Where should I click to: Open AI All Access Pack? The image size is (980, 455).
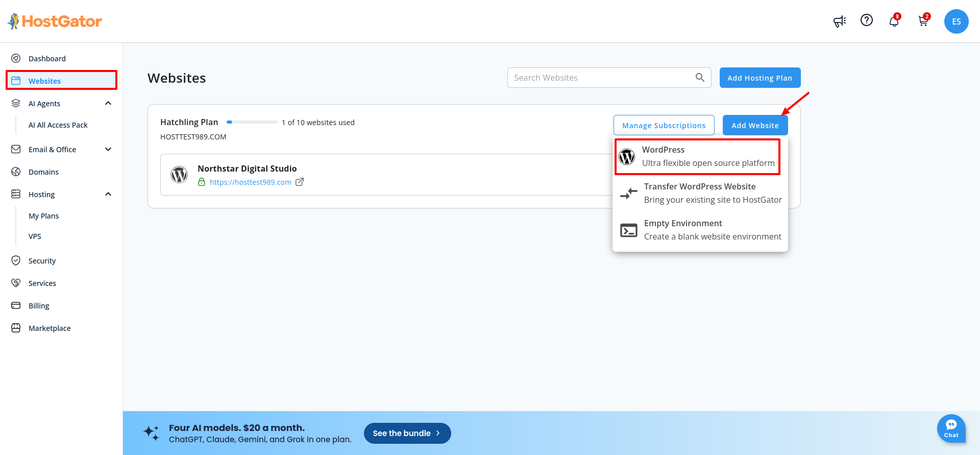[x=58, y=125]
